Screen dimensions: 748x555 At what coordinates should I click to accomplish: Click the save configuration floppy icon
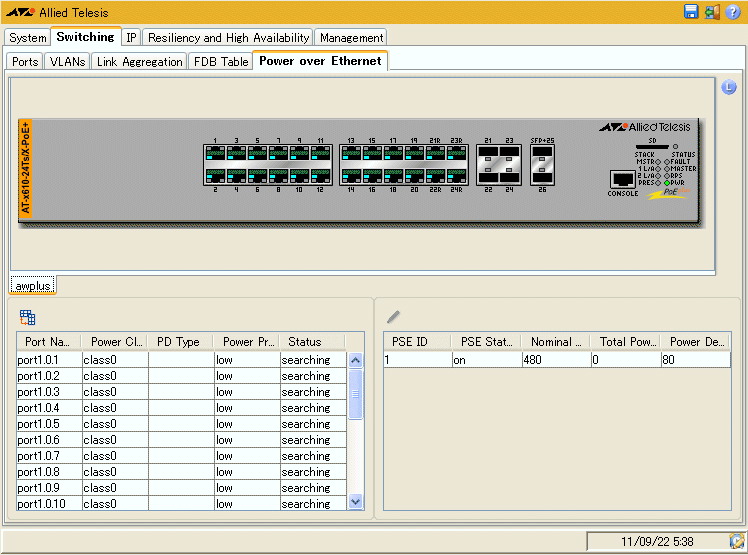(691, 11)
